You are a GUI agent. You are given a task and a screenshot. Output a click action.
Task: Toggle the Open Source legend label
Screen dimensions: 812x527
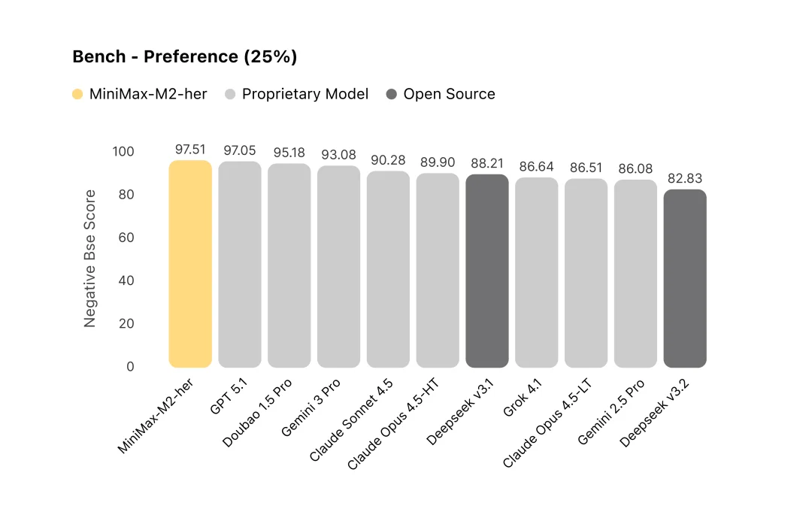(449, 94)
